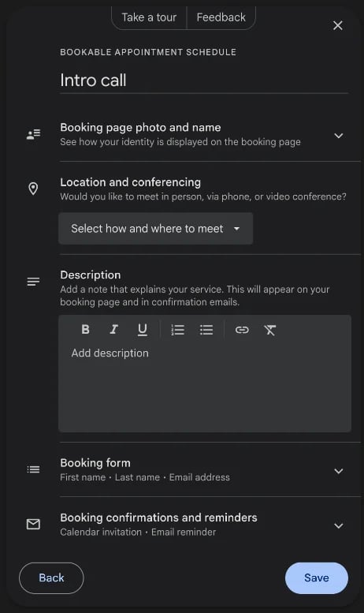364x613 pixels.
Task: Expand the Booking form section
Action: click(x=339, y=471)
